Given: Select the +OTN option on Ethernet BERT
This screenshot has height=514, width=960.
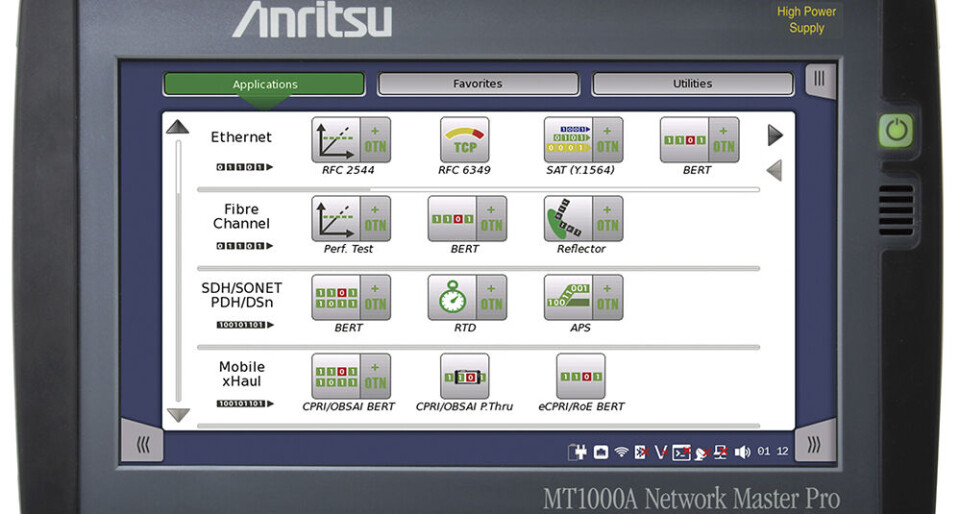Looking at the screenshot, I should pos(724,140).
